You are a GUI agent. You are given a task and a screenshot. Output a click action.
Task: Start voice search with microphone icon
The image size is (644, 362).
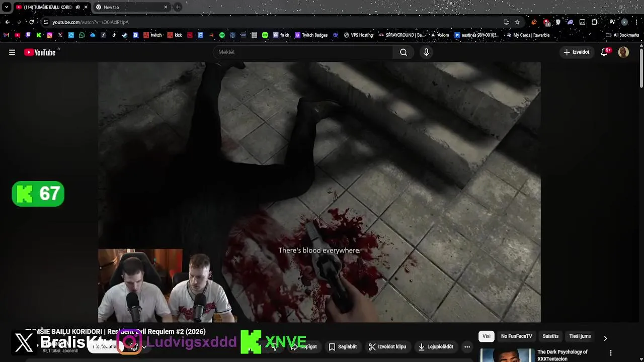click(426, 52)
